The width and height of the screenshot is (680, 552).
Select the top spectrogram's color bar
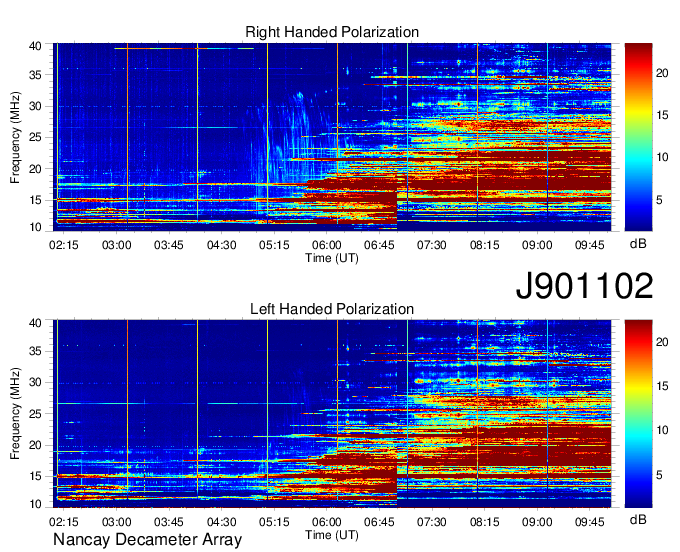click(638, 137)
